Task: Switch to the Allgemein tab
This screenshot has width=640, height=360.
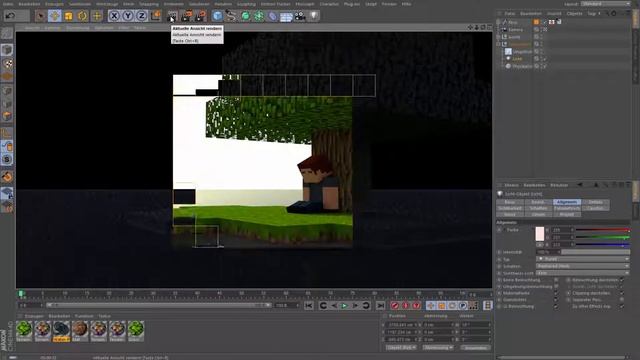Action: [567, 202]
